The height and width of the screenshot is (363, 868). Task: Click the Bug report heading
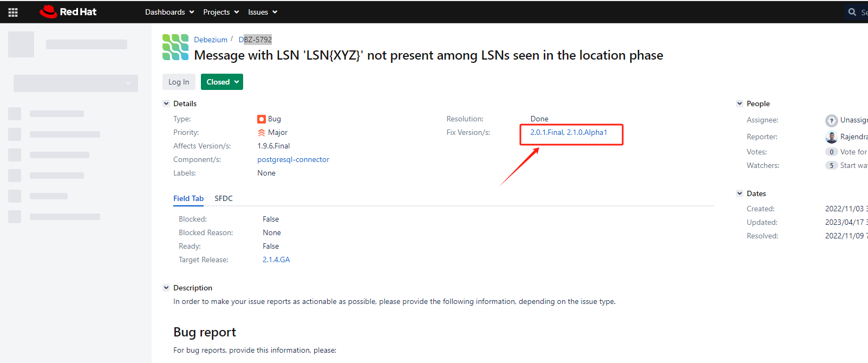pyautogui.click(x=205, y=332)
